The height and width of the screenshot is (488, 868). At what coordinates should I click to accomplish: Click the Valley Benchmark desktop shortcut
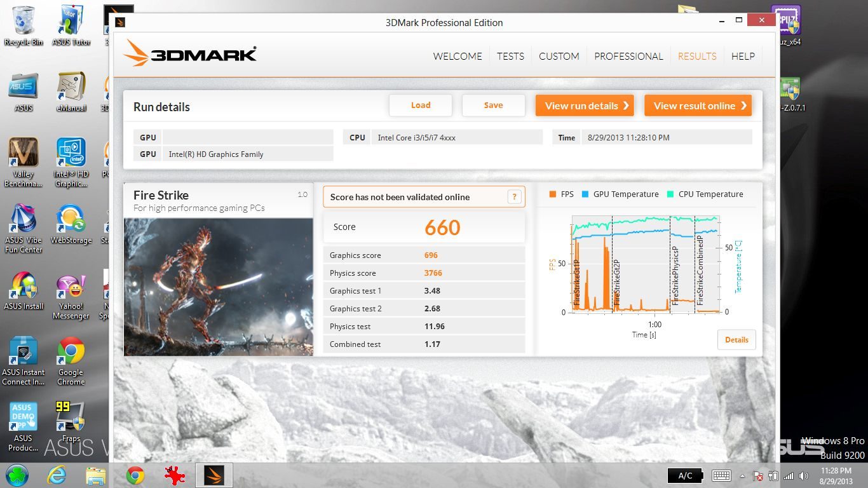click(24, 162)
